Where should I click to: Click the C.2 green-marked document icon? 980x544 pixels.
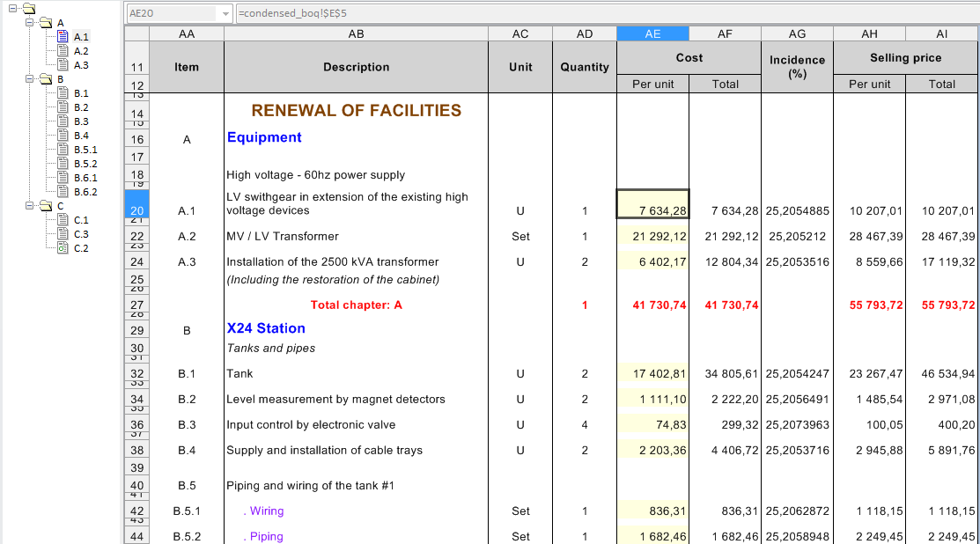tap(63, 248)
